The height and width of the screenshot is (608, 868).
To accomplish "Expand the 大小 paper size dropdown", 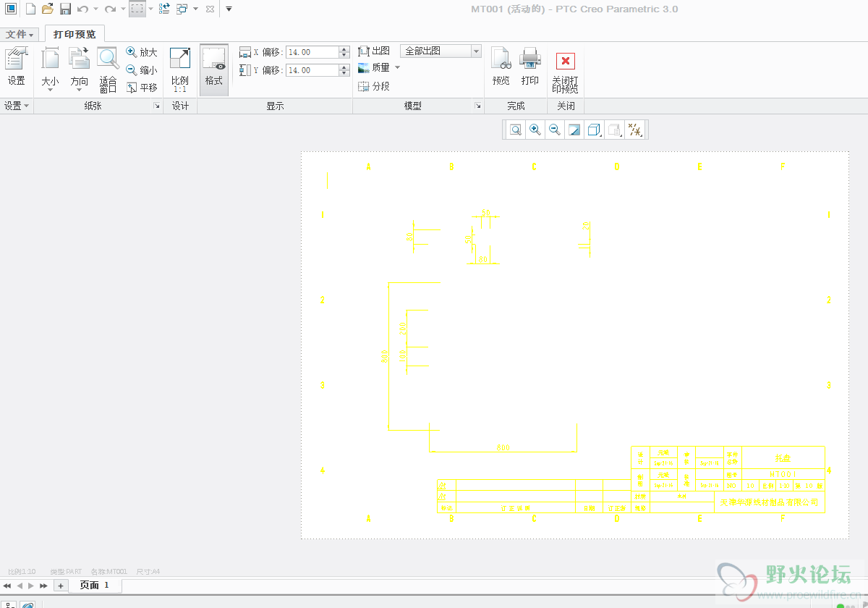I will point(50,69).
